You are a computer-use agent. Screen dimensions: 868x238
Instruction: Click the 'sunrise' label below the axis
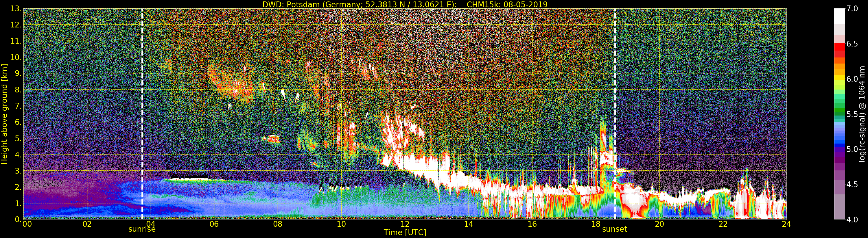(142, 229)
